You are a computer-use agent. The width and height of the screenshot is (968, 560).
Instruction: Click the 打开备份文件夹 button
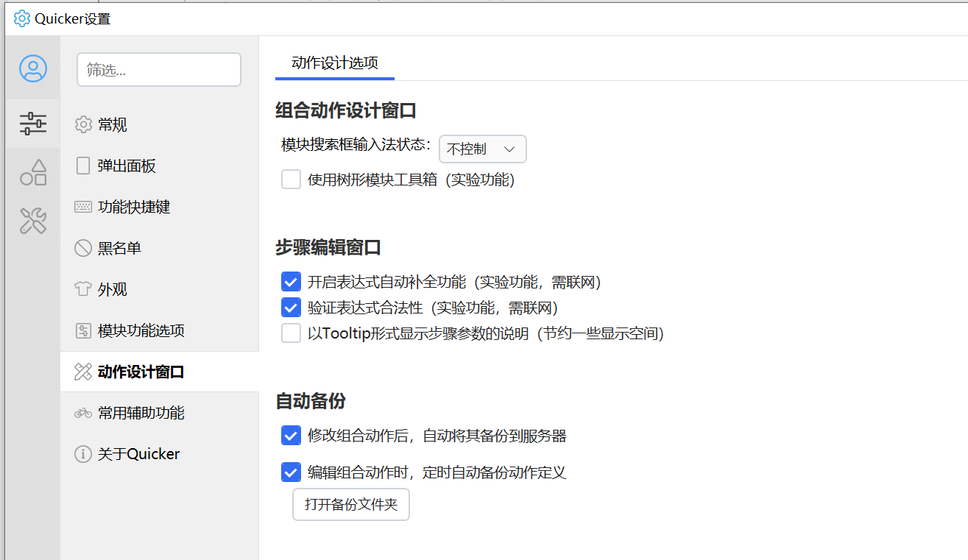(x=351, y=505)
